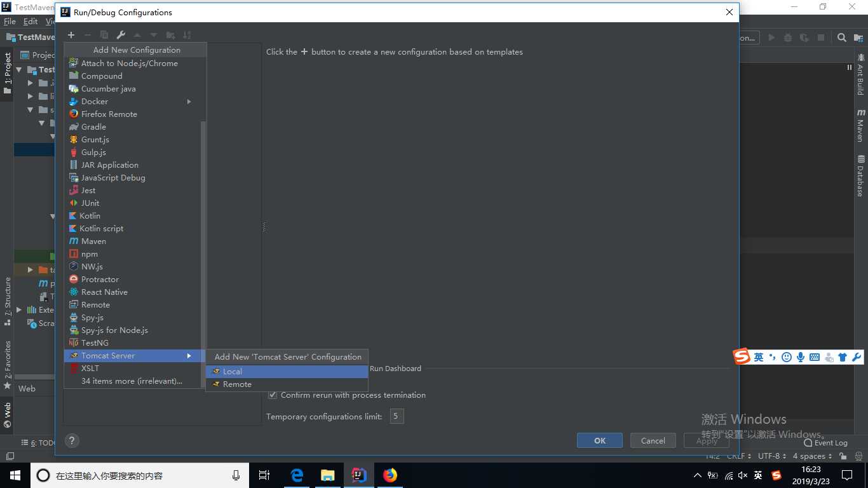
Task: Select Remote Tomcat Server configuration
Action: (x=287, y=384)
